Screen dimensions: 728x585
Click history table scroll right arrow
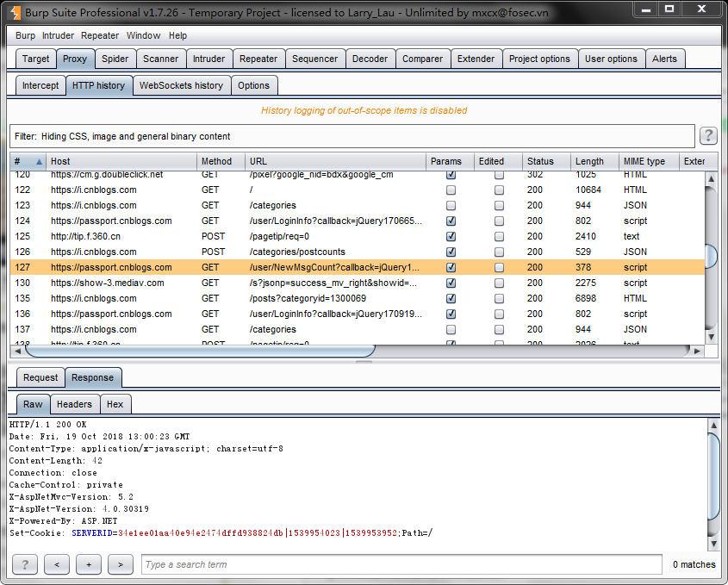(x=697, y=351)
